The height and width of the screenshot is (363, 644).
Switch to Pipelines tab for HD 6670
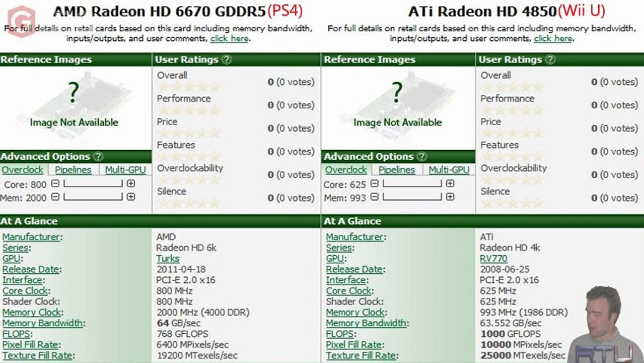(73, 170)
